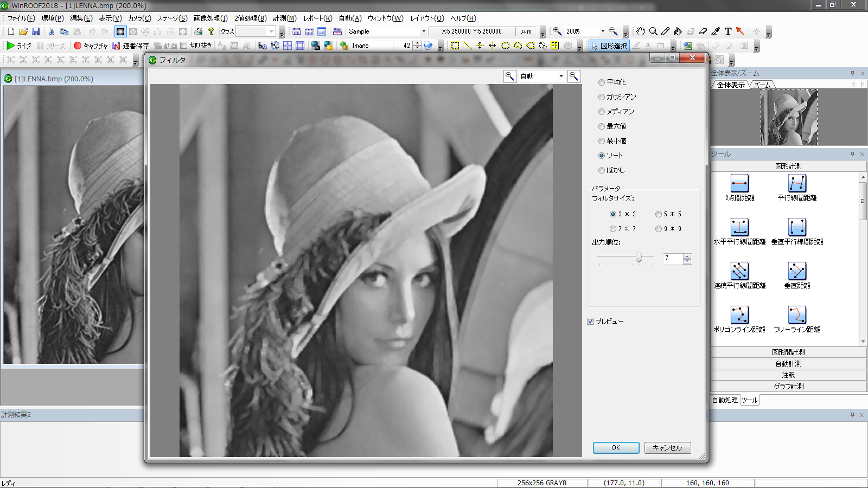Select the Eraser tool
The image size is (868, 488).
[703, 31]
